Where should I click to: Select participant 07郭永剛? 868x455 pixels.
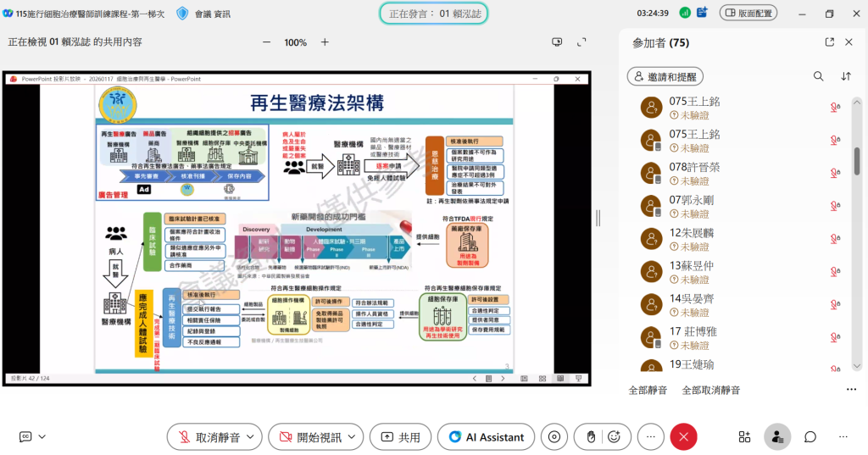coord(740,206)
